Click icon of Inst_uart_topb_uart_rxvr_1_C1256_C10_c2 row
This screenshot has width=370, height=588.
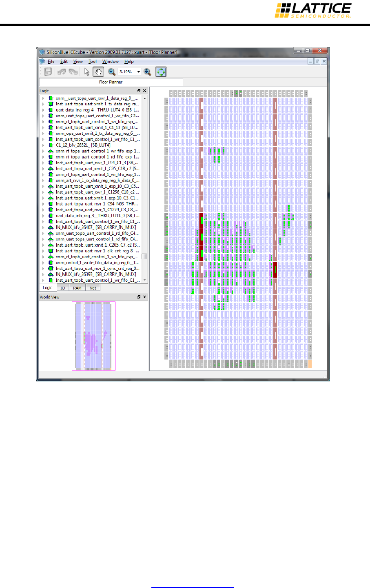coord(51,192)
